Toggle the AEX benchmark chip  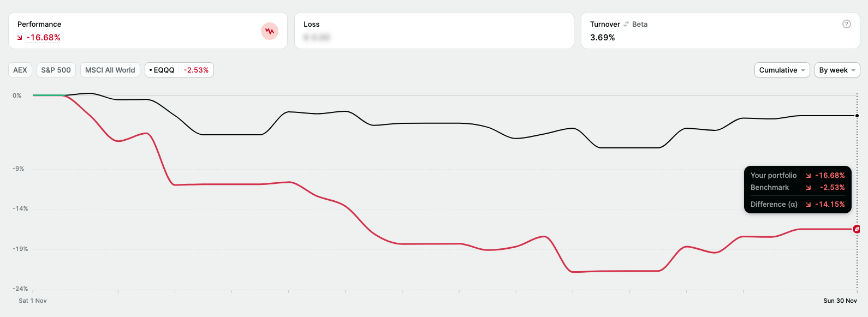point(20,70)
